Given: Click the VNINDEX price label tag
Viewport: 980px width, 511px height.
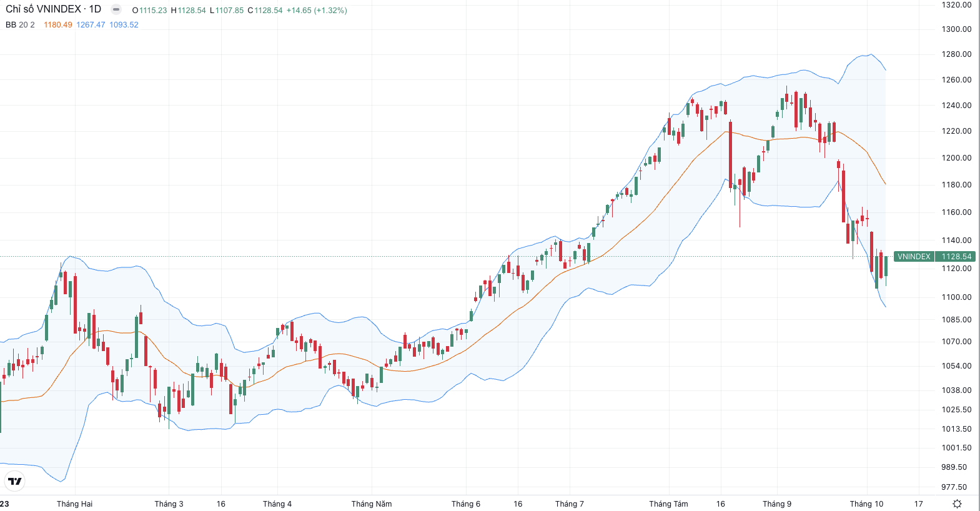Looking at the screenshot, I should point(914,257).
